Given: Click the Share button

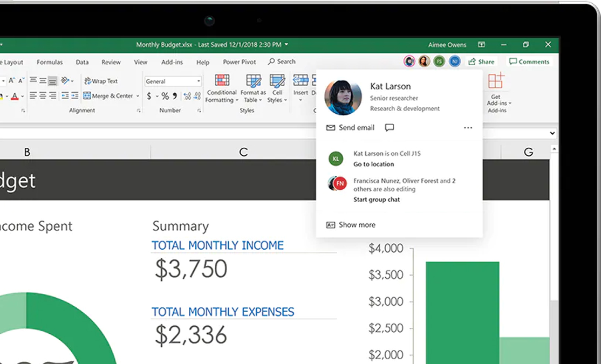Looking at the screenshot, I should [481, 61].
